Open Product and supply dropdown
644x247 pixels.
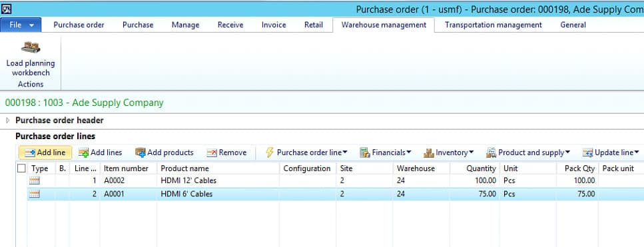point(528,152)
